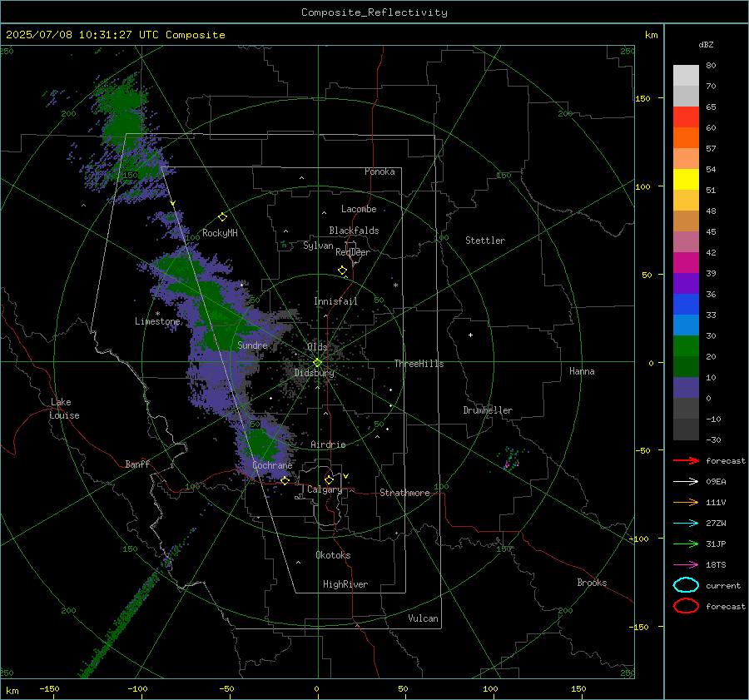Click the cyan 27ZW arrow icon
Viewport: 749px width, 700px height.
pyautogui.click(x=686, y=524)
